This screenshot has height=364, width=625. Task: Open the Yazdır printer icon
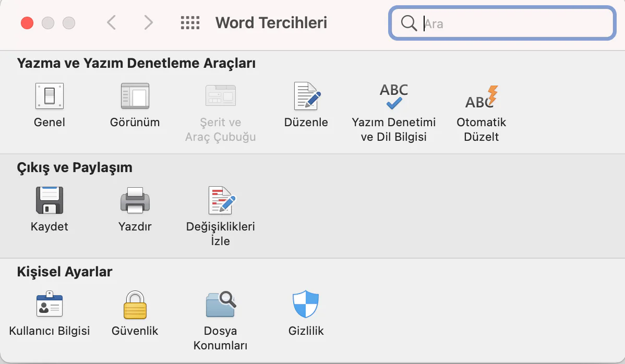point(135,201)
